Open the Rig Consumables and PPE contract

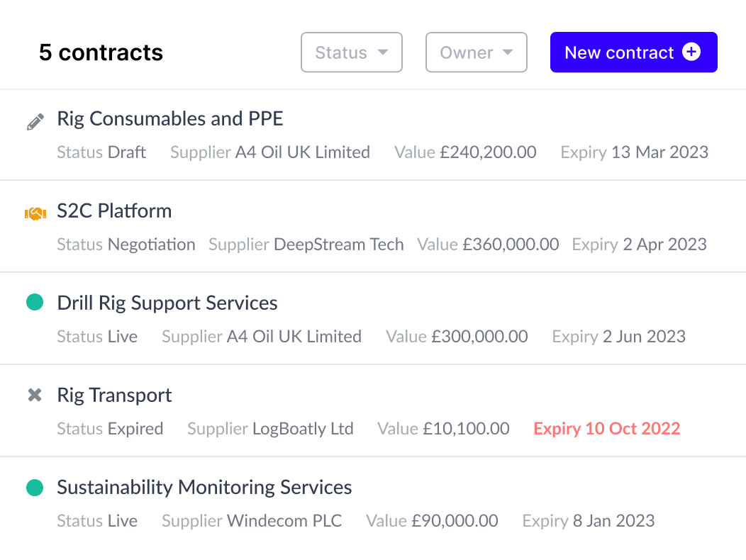170,119
